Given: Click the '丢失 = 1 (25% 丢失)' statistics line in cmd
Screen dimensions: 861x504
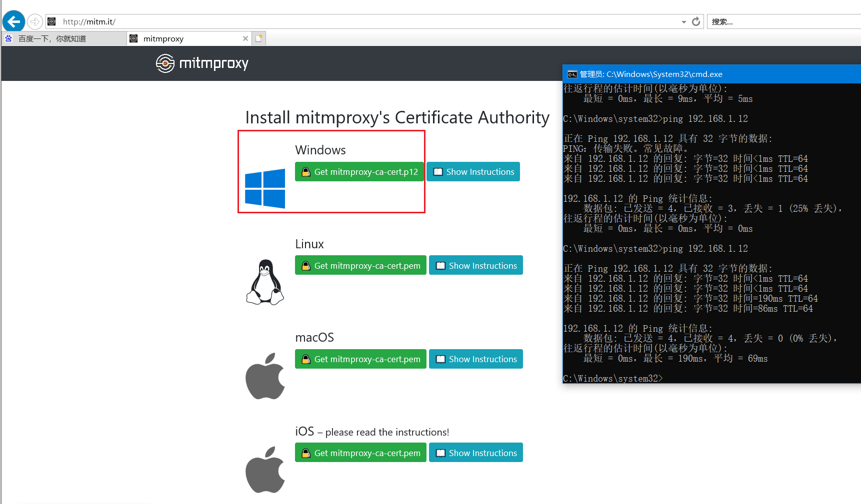Looking at the screenshot, I should pyautogui.click(x=713, y=209).
